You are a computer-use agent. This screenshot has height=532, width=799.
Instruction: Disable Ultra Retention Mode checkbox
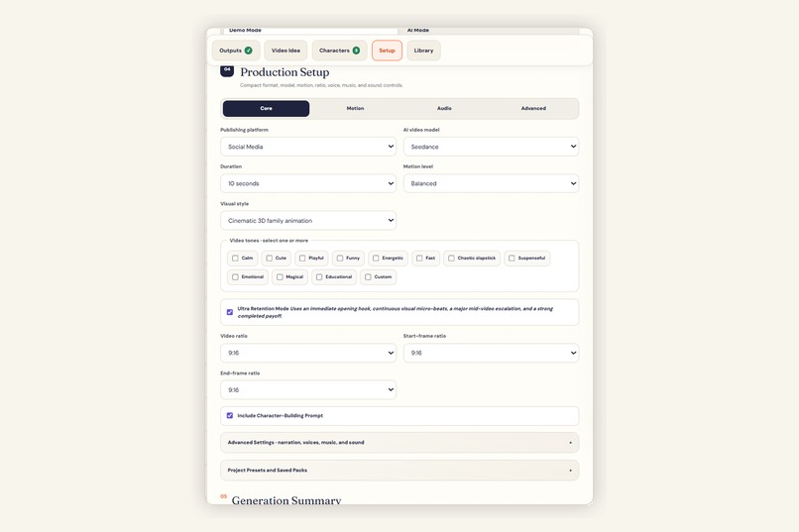click(x=230, y=312)
